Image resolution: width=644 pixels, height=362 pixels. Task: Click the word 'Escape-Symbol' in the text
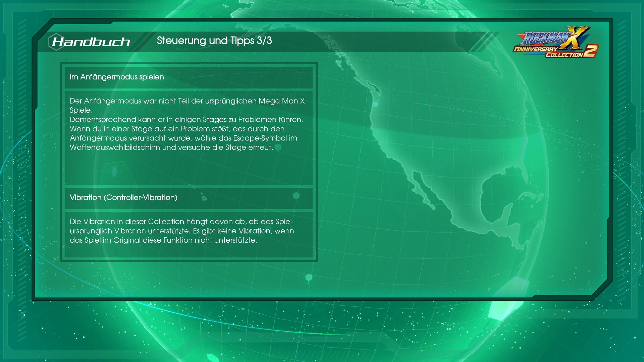(x=260, y=138)
